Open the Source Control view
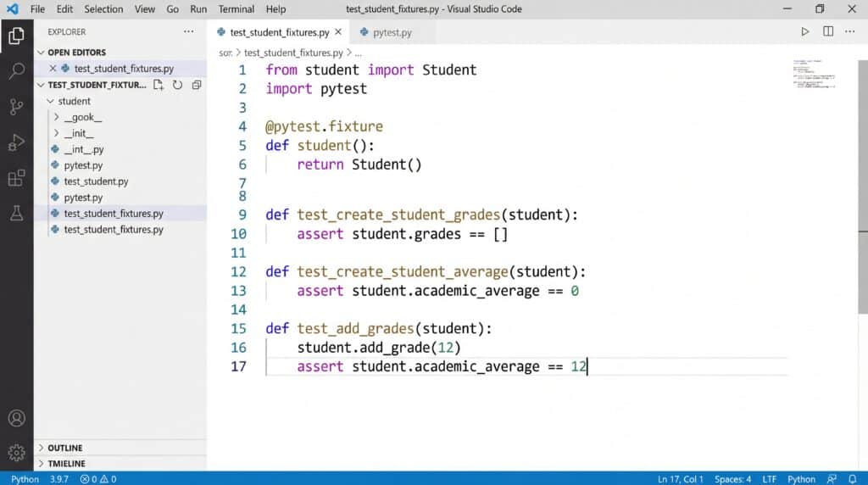 pos(17,106)
